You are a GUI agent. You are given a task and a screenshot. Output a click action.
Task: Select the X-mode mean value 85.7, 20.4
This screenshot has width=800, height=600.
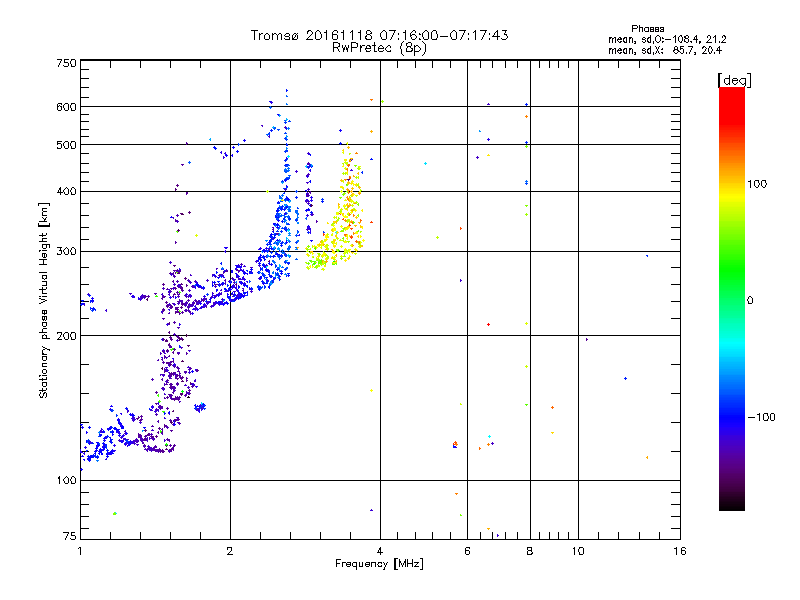tap(665, 50)
